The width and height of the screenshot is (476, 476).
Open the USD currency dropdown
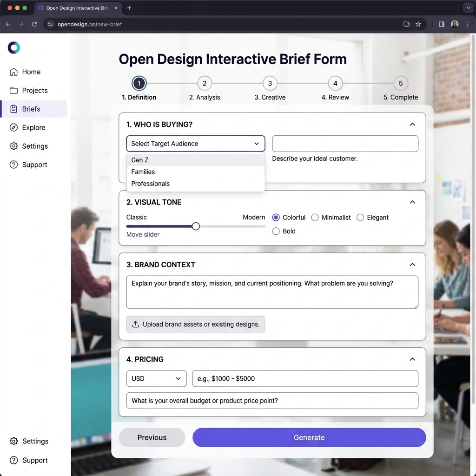tap(156, 378)
